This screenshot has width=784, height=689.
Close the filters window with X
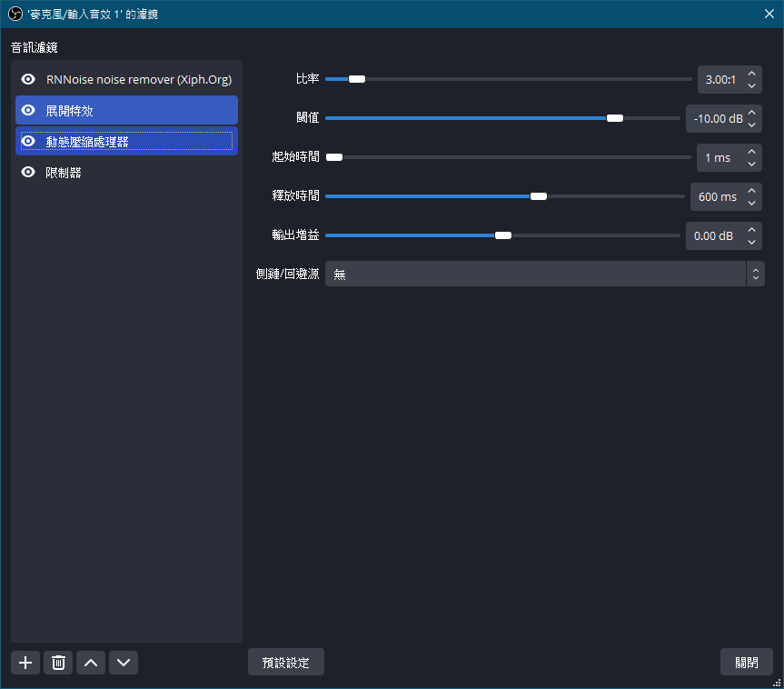(769, 14)
